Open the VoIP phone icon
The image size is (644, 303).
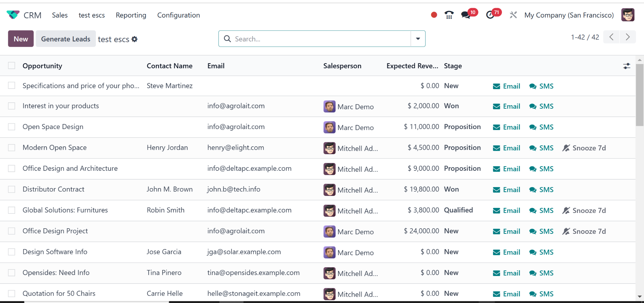point(449,15)
